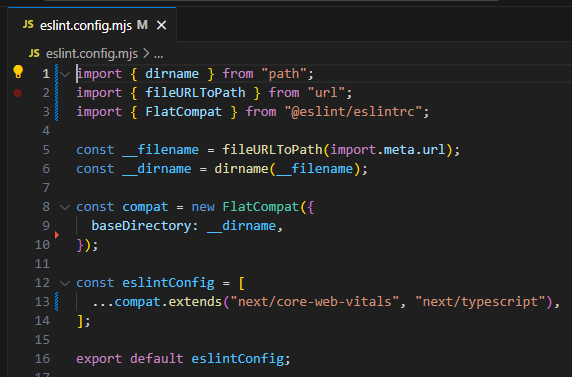Click "FlatCompat" in the line 3 import

pyautogui.click(x=183, y=112)
